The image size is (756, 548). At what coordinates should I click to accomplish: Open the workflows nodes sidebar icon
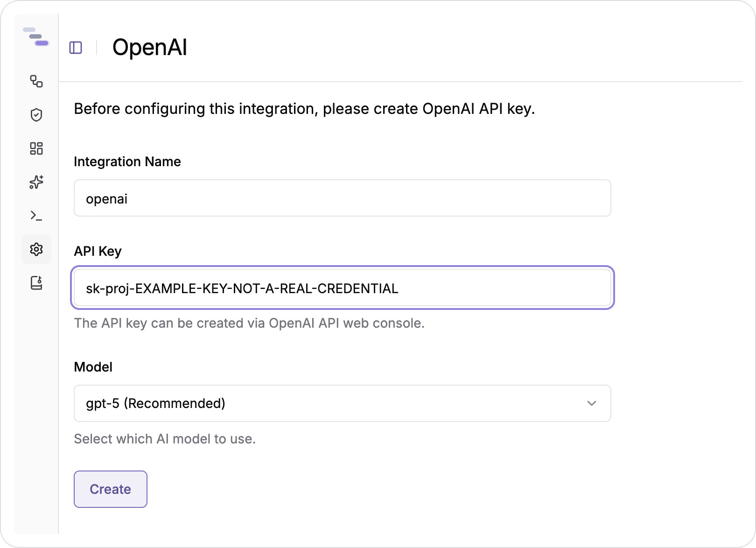(36, 81)
